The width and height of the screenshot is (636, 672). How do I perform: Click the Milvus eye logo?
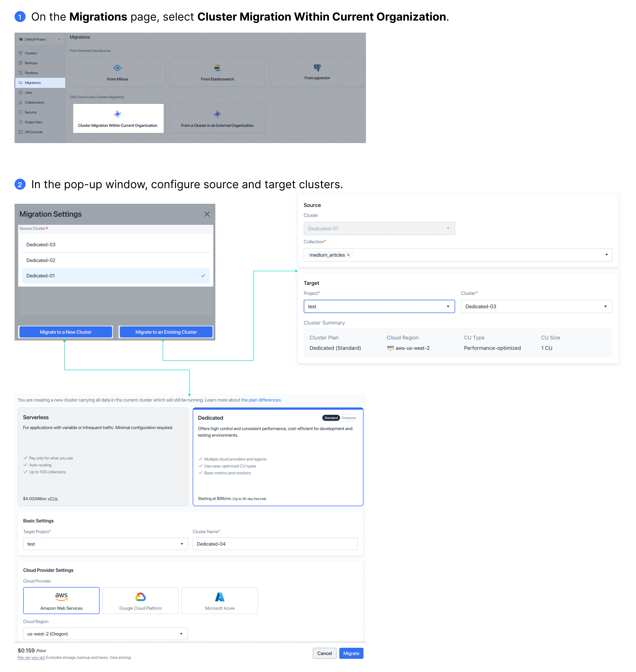coord(117,68)
